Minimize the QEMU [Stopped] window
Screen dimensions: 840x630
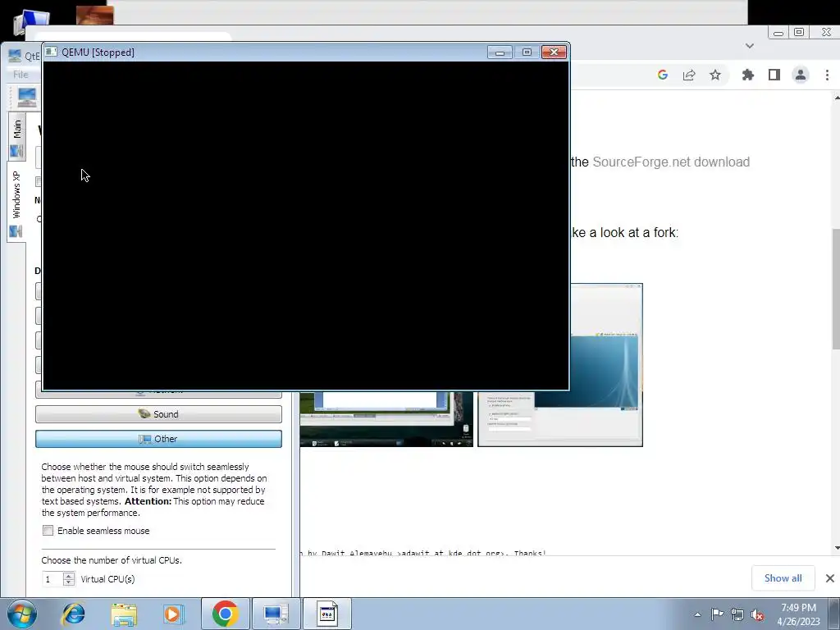pyautogui.click(x=500, y=52)
